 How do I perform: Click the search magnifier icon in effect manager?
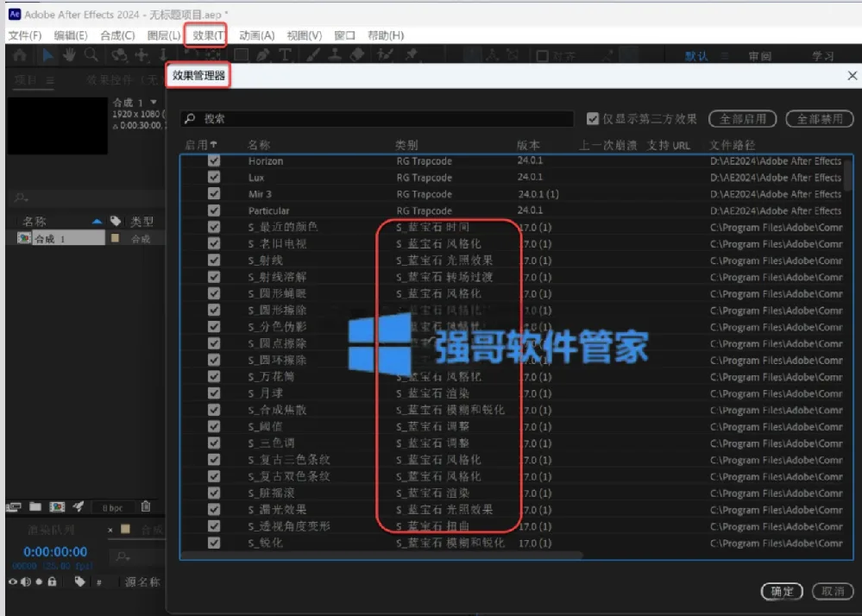190,118
